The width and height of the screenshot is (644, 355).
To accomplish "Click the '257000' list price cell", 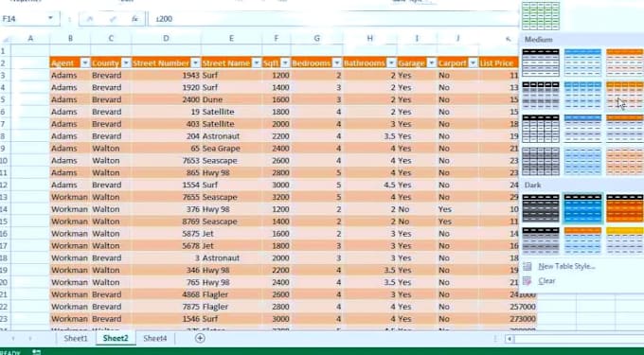I will click(508, 307).
